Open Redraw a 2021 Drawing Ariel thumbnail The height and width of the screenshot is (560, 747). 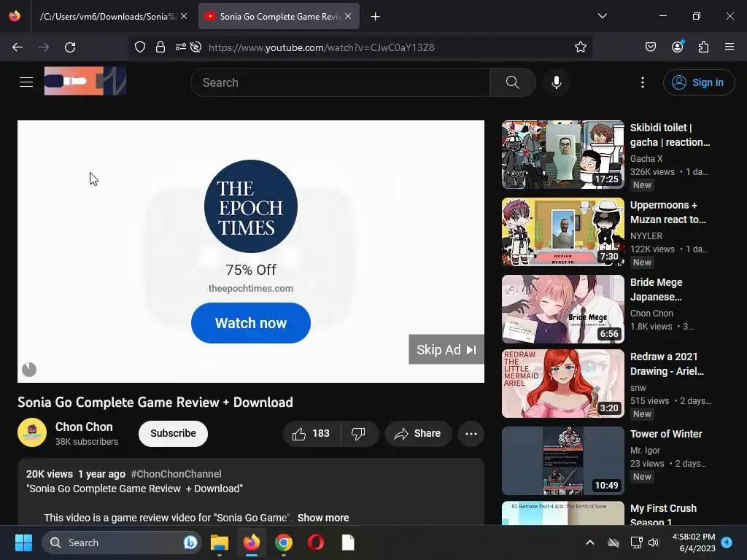click(562, 384)
